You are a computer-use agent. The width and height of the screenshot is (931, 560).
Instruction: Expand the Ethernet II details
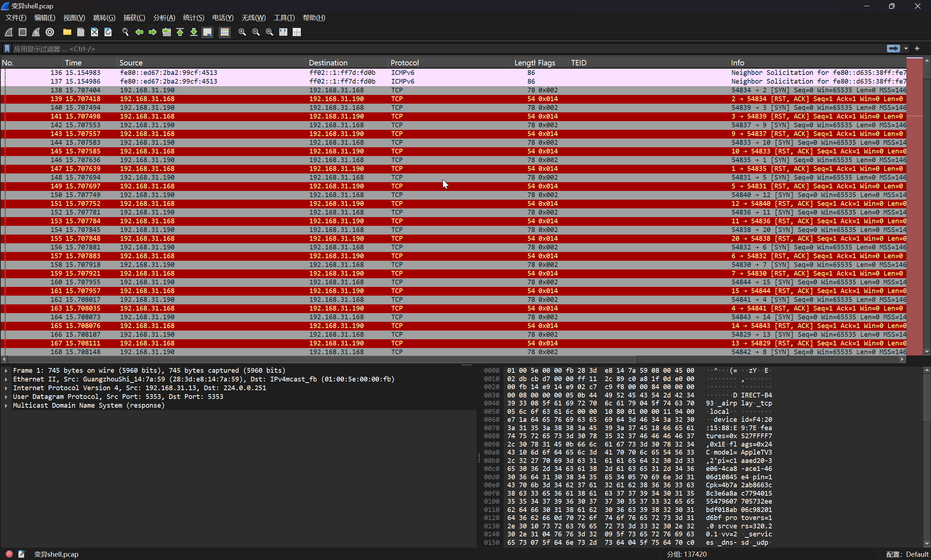click(6, 379)
